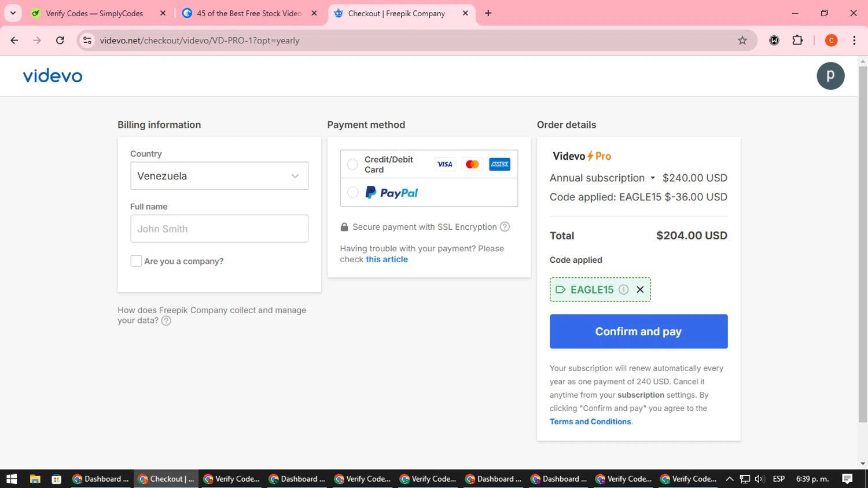Click the browser address bar URL
The width and height of the screenshot is (868, 488).
[x=200, y=41]
